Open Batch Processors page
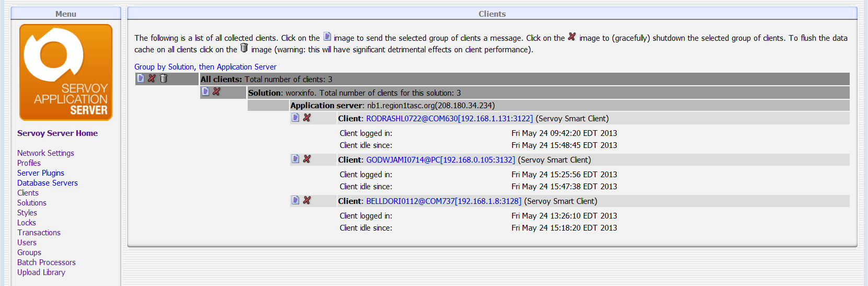Image resolution: width=868 pixels, height=286 pixels. pyautogui.click(x=47, y=262)
